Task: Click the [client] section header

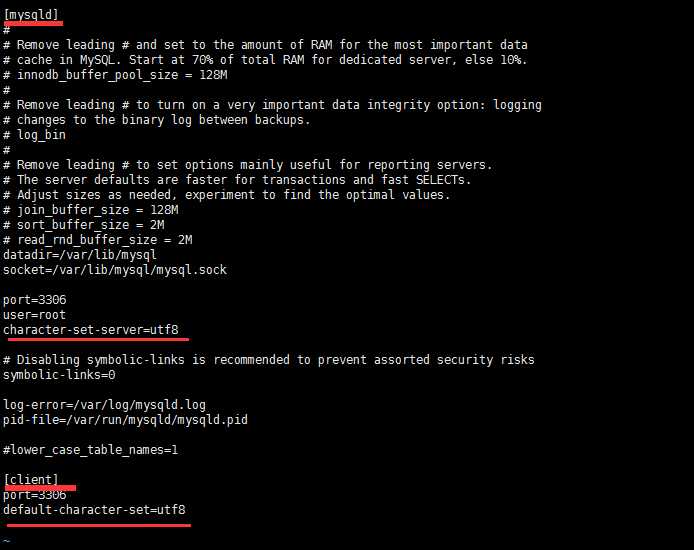Action: [x=31, y=480]
